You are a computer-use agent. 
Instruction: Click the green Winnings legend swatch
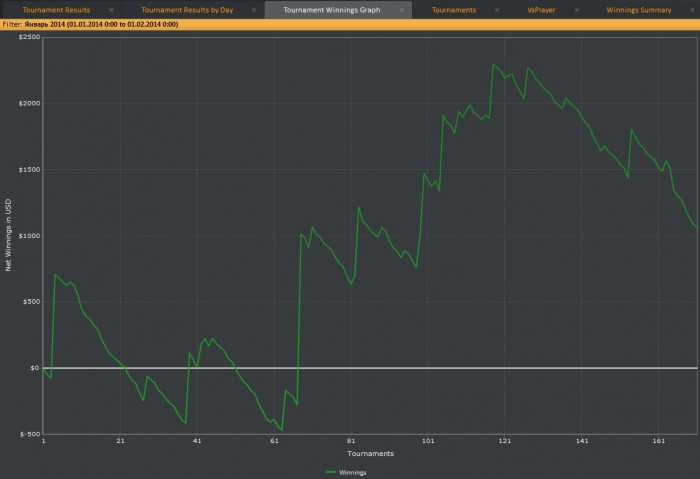point(331,472)
